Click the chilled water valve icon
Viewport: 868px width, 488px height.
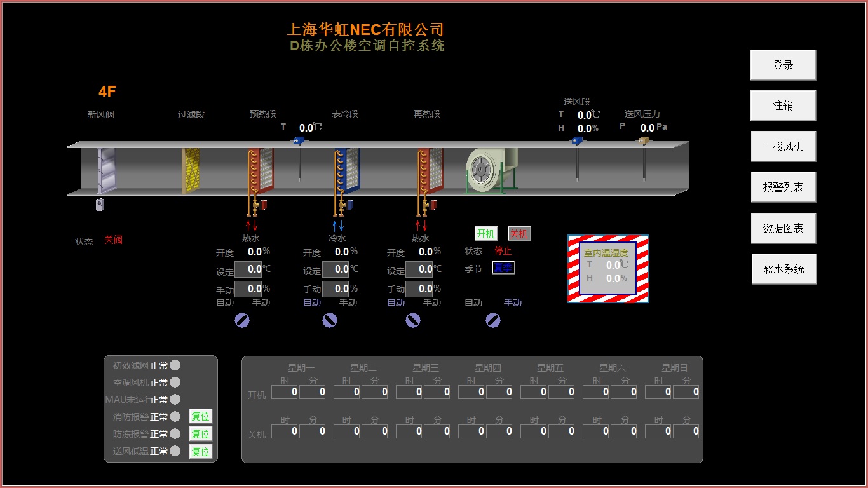(346, 205)
